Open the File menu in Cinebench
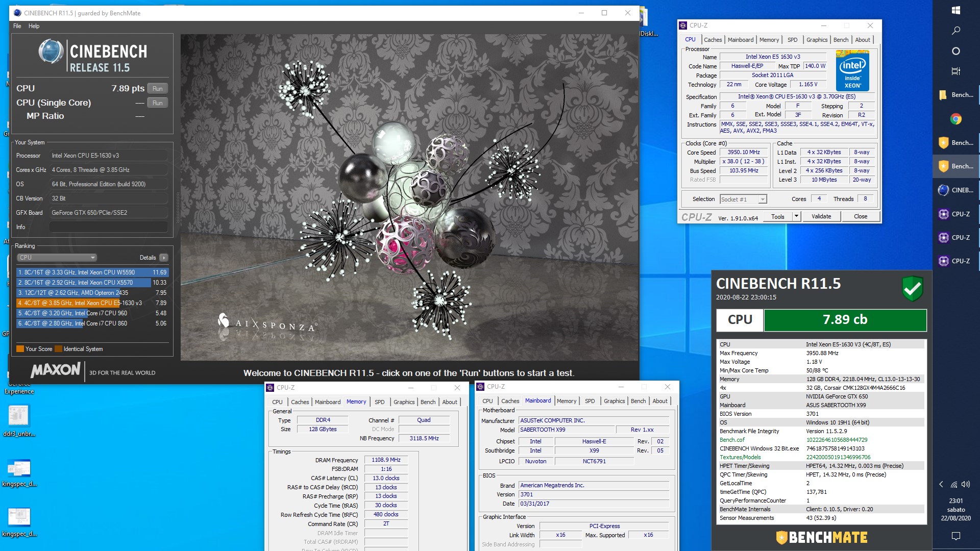This screenshot has height=551, width=980. pyautogui.click(x=17, y=26)
